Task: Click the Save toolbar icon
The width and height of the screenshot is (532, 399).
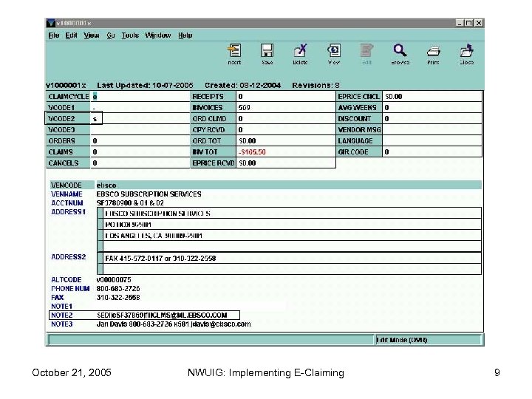Action: (267, 50)
